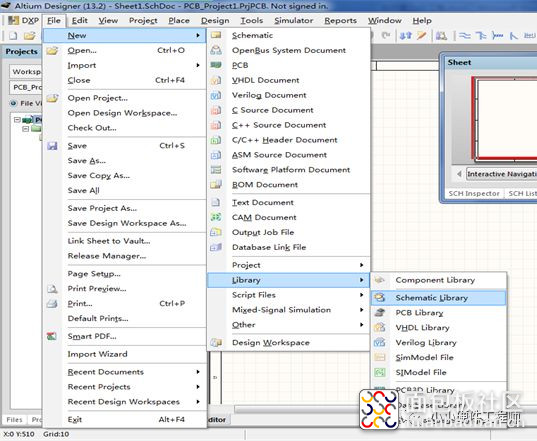Screen dimensions: 537x441
Task: Click the Schematic document icon in New submenu
Action: pyautogui.click(x=216, y=35)
